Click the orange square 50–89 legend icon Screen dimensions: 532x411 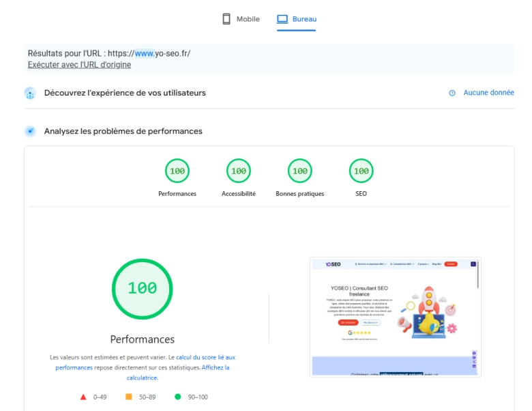(129, 397)
